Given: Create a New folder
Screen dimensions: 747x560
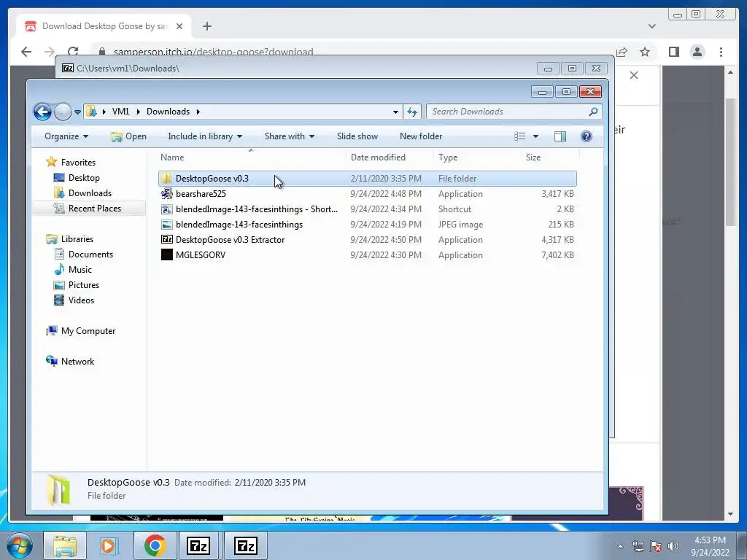Looking at the screenshot, I should click(x=421, y=136).
